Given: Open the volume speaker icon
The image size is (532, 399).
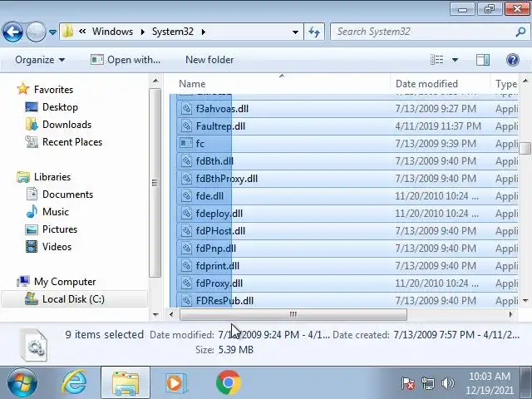Looking at the screenshot, I should [x=447, y=384].
